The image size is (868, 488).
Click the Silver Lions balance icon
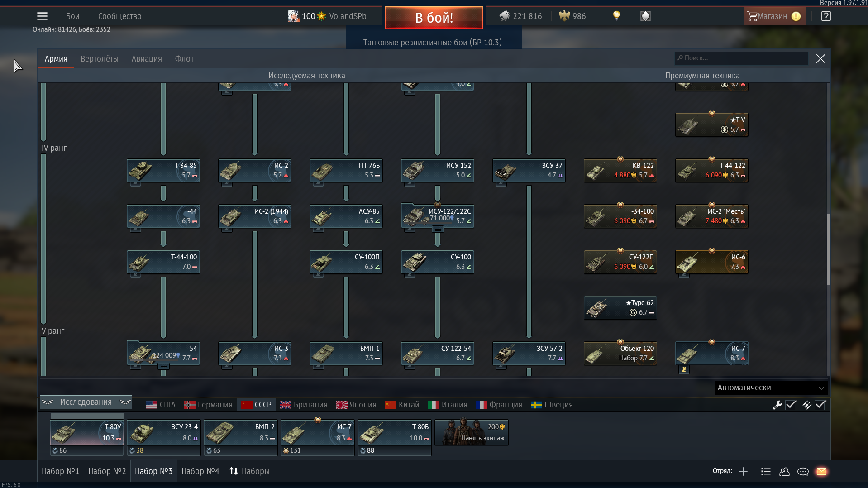coord(504,16)
